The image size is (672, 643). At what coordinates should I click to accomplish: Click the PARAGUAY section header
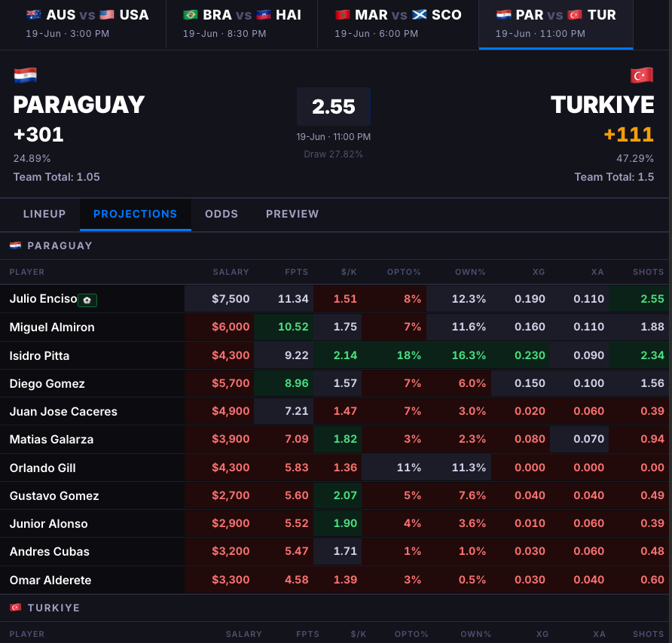click(x=60, y=245)
